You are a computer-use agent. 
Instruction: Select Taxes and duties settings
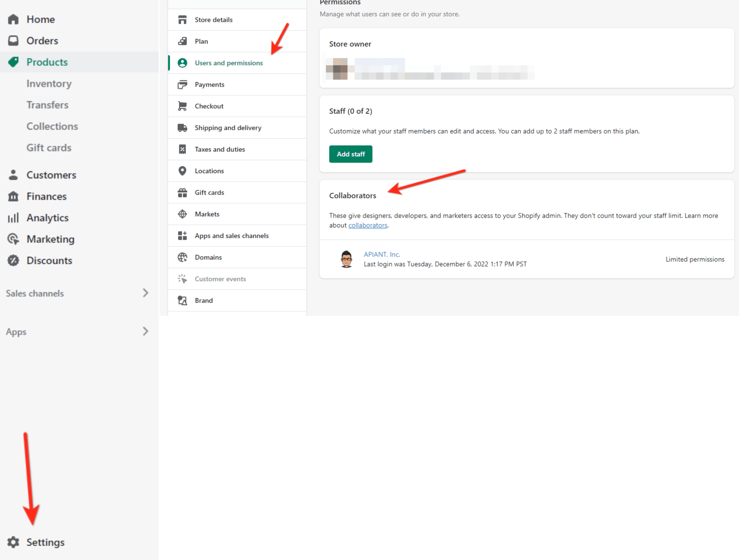pos(219,149)
